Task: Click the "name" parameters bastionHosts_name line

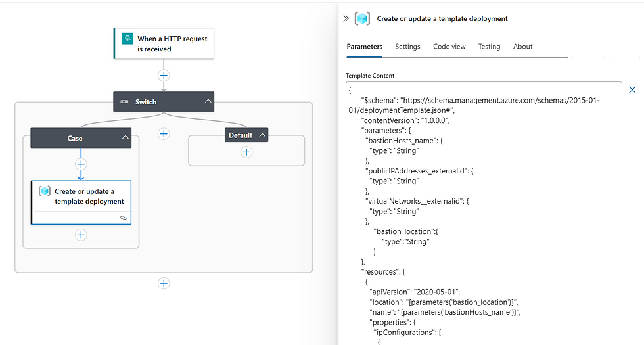Action: tap(446, 312)
